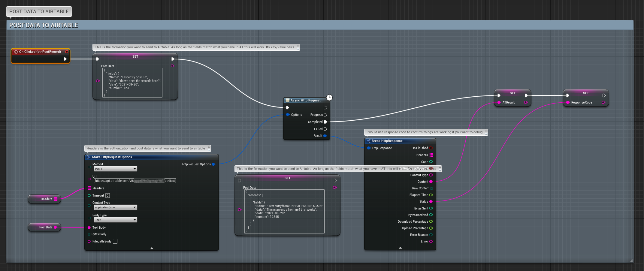This screenshot has width=644, height=271.
Task: Collapse the Break HttpResponse node via bottom arrow
Action: coord(400,248)
